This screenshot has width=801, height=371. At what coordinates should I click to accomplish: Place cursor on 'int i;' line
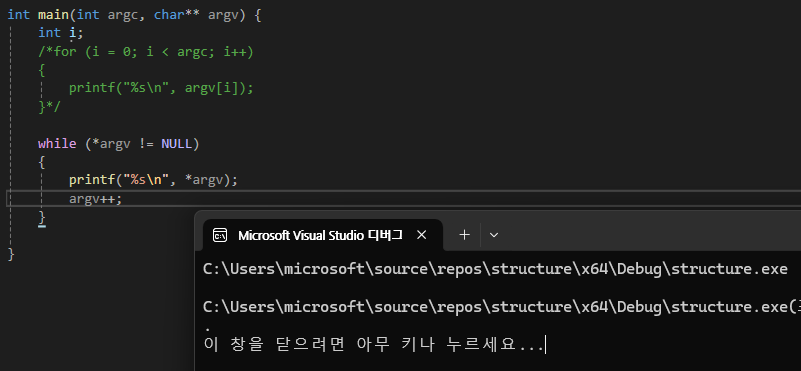point(60,33)
